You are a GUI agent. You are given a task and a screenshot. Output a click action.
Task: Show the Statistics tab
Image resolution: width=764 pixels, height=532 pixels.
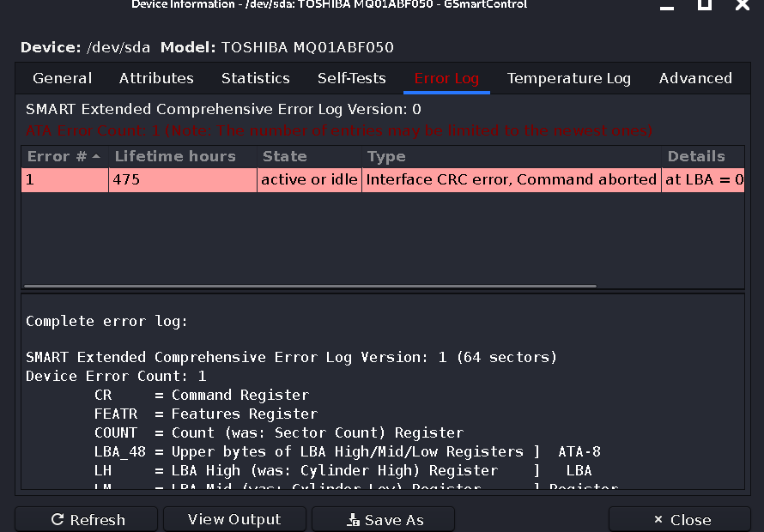256,78
